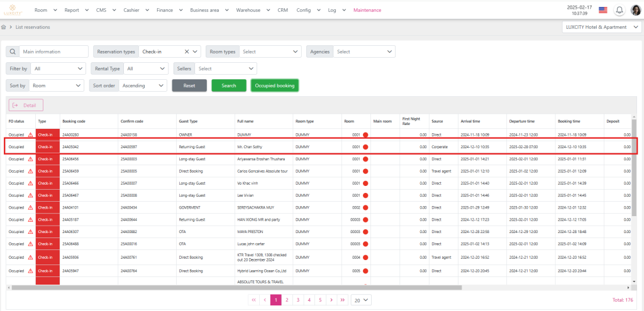Go to the next page arrow
The width and height of the screenshot is (644, 311).
331,300
